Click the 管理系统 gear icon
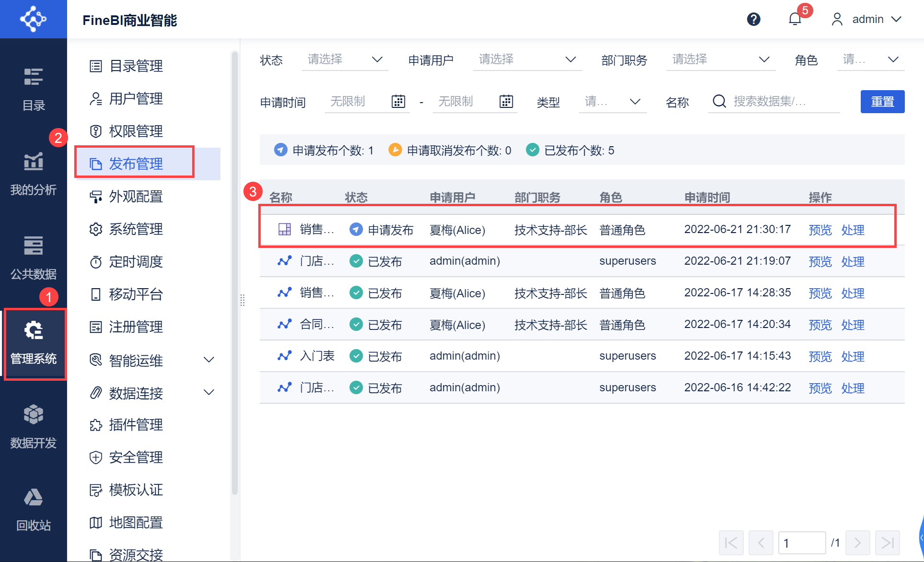Screen dimensions: 924x562 pos(34,331)
